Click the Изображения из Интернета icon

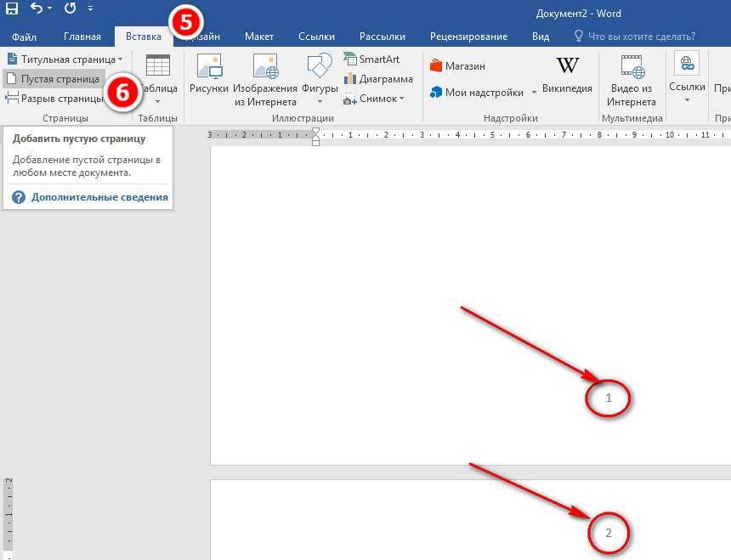pos(265,65)
